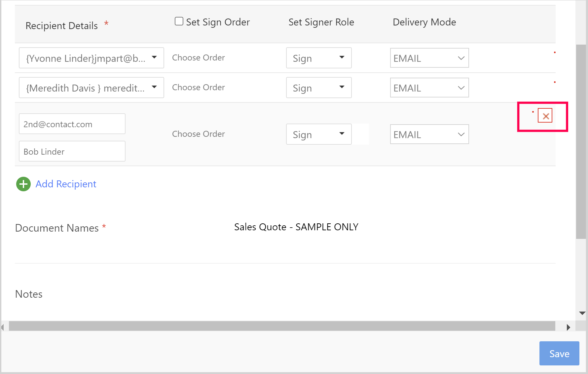Click the Sales Quote - SAMPLE ONLY document name
The width and height of the screenshot is (588, 374).
(296, 227)
